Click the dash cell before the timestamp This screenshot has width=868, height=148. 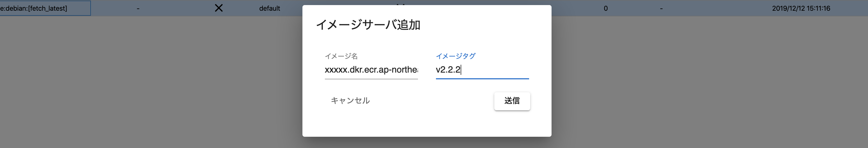coord(661,8)
